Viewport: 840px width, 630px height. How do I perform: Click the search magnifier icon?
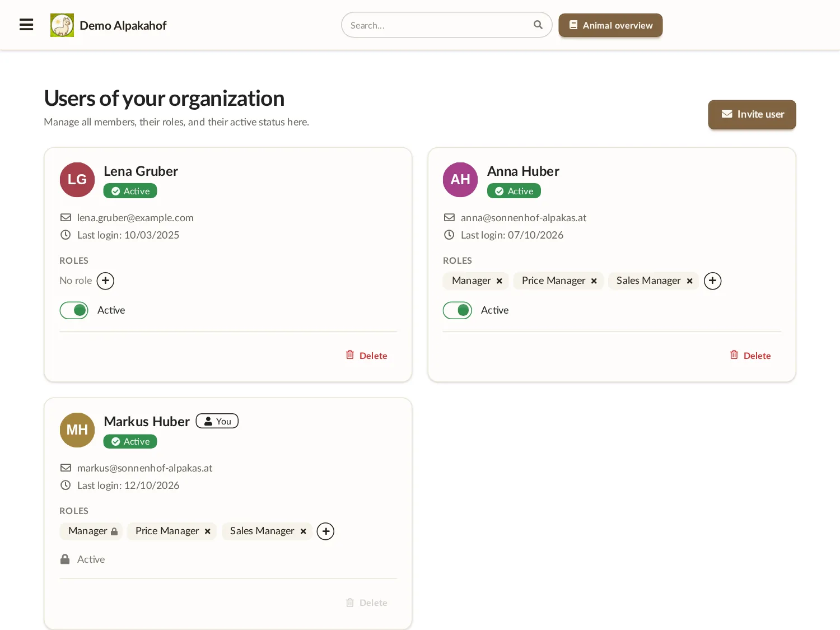(x=538, y=25)
